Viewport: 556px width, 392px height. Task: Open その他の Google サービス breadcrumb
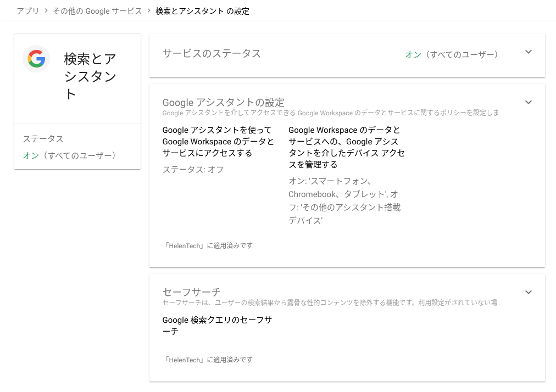point(97,10)
